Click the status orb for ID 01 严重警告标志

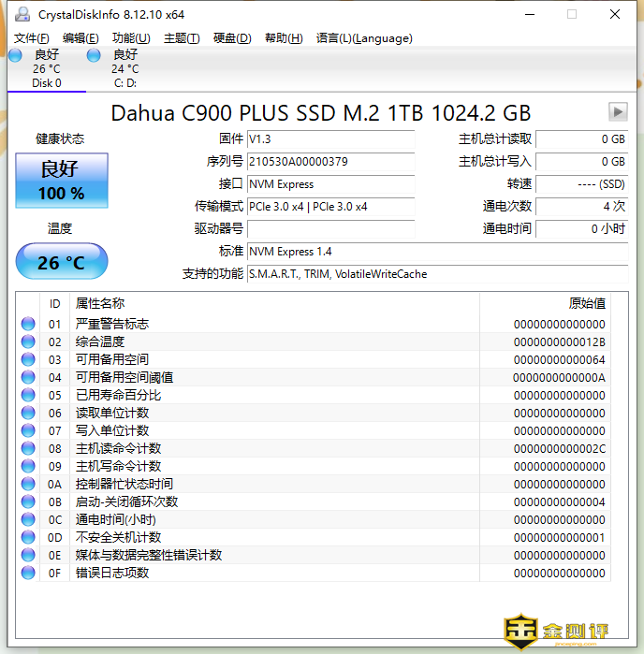coord(28,324)
